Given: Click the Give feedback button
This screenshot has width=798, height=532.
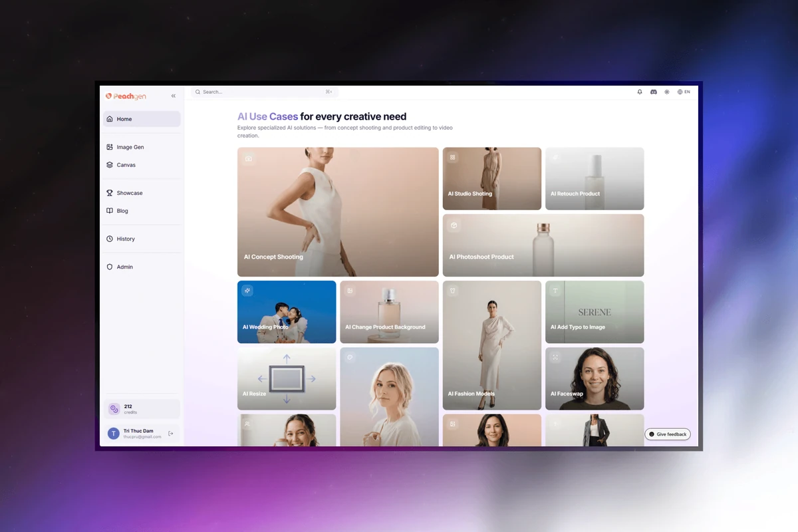Looking at the screenshot, I should (668, 434).
